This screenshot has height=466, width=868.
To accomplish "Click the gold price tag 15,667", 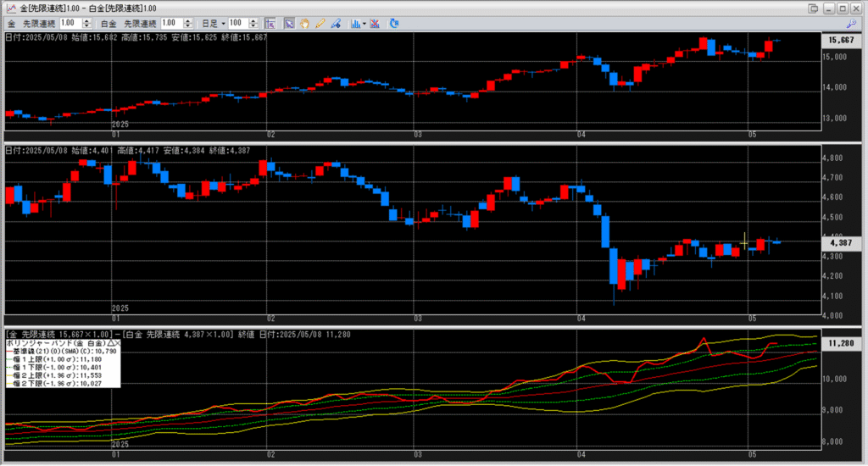I will click(x=841, y=40).
